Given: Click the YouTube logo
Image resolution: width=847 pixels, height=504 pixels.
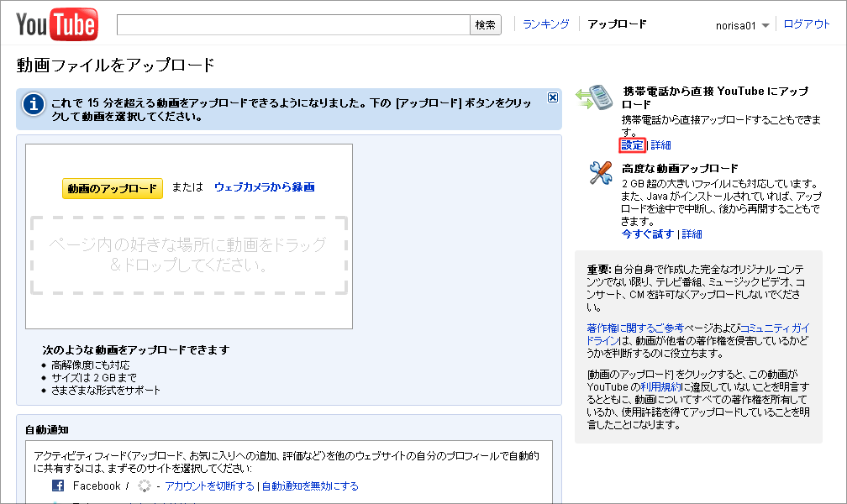Looking at the screenshot, I should 57,24.
